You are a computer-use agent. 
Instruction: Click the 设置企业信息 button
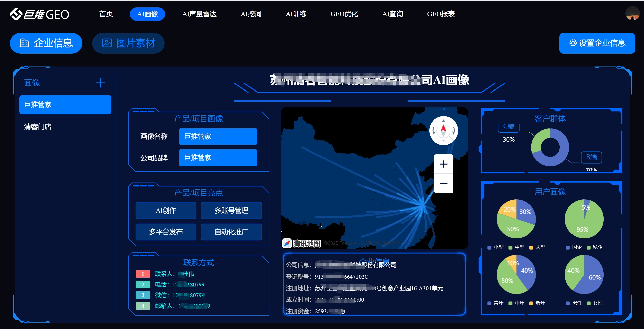[x=597, y=43]
